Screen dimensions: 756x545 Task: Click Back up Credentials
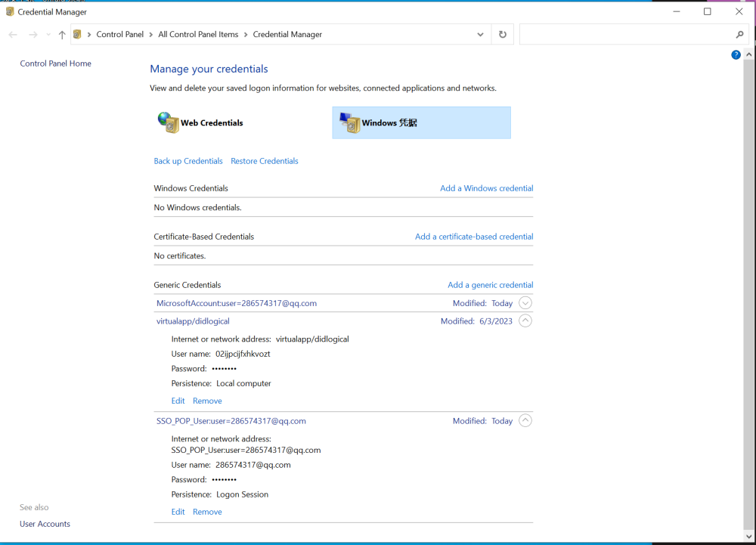pos(188,161)
